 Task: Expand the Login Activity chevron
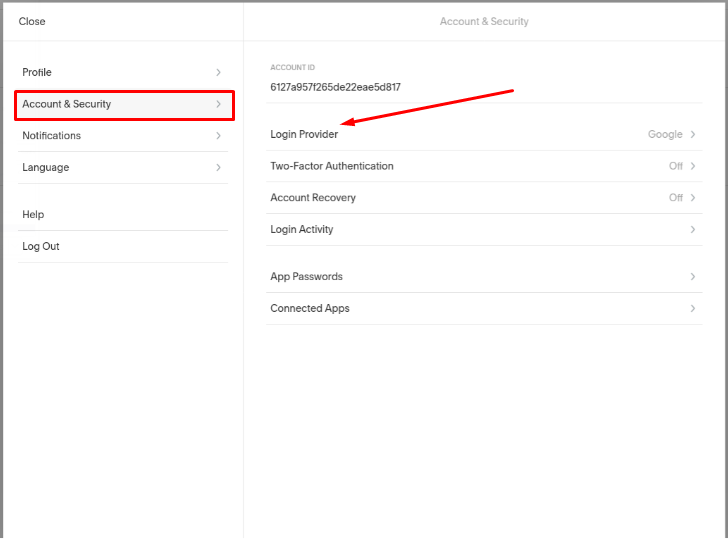693,229
